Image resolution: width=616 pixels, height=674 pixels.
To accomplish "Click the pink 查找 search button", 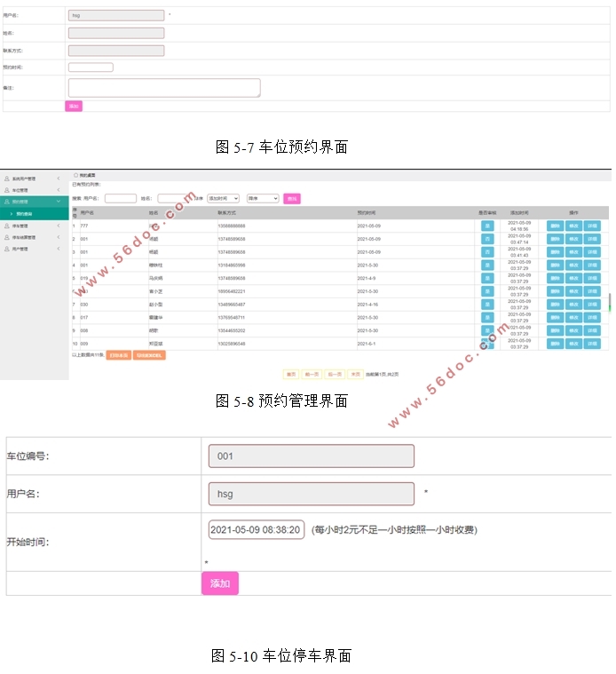I will coord(292,199).
